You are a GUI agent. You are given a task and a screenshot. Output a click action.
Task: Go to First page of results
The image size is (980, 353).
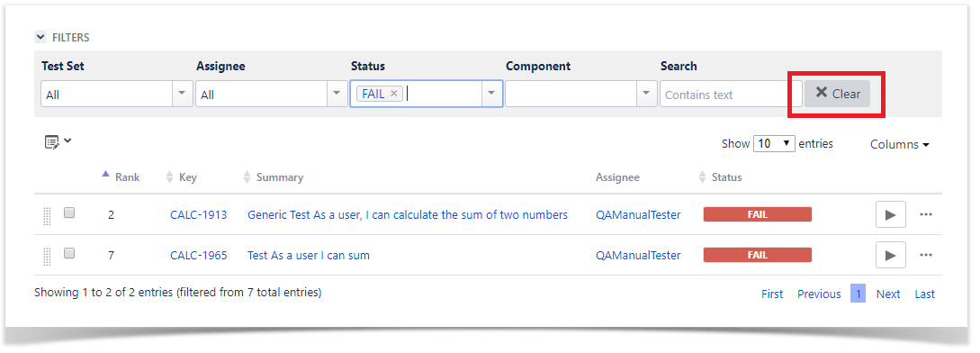click(x=772, y=294)
